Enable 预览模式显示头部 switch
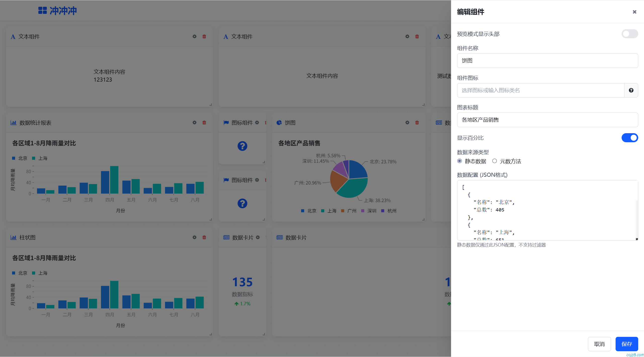 [629, 34]
